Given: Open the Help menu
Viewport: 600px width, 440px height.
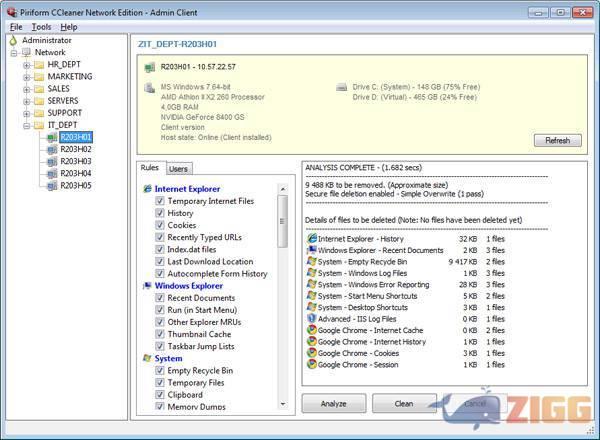Looking at the screenshot, I should (69, 27).
